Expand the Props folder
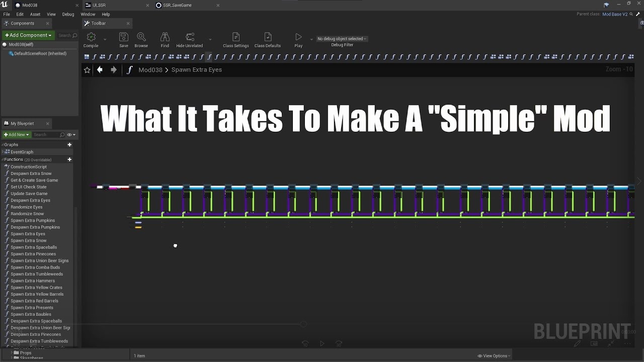The width and height of the screenshot is (644, 362). pyautogui.click(x=12, y=353)
